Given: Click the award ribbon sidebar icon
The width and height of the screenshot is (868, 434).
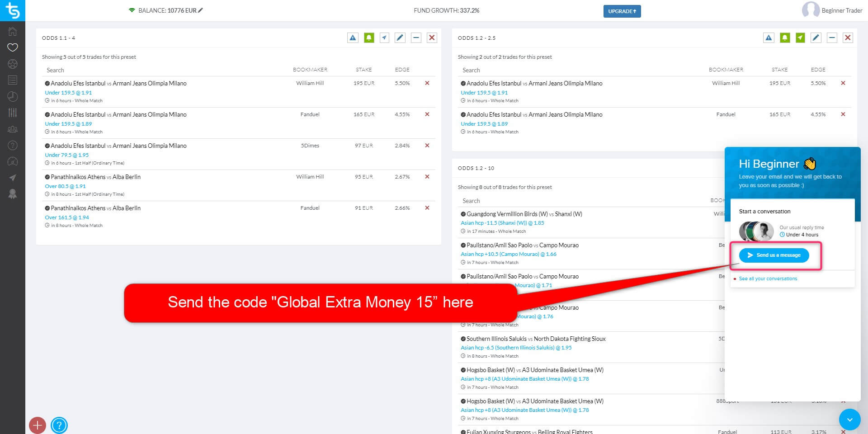Looking at the screenshot, I should point(13,194).
